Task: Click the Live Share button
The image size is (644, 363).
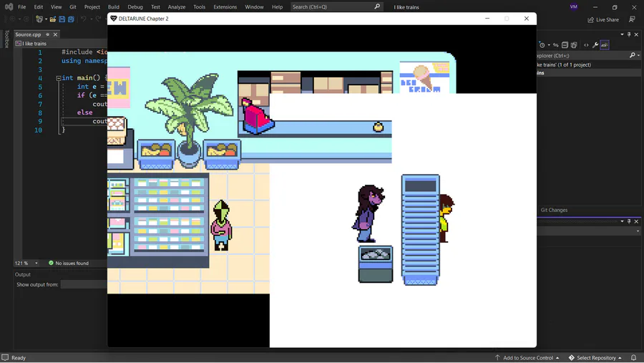Action: (603, 19)
